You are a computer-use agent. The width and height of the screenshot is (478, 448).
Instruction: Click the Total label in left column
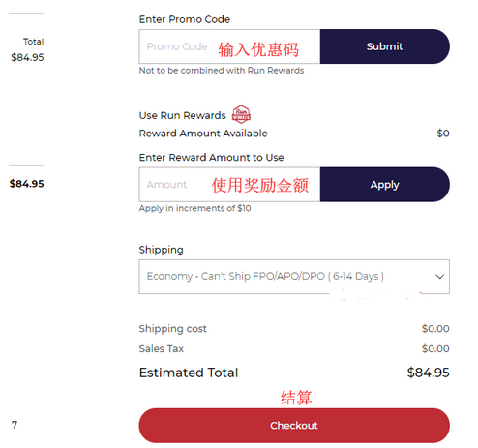33,42
